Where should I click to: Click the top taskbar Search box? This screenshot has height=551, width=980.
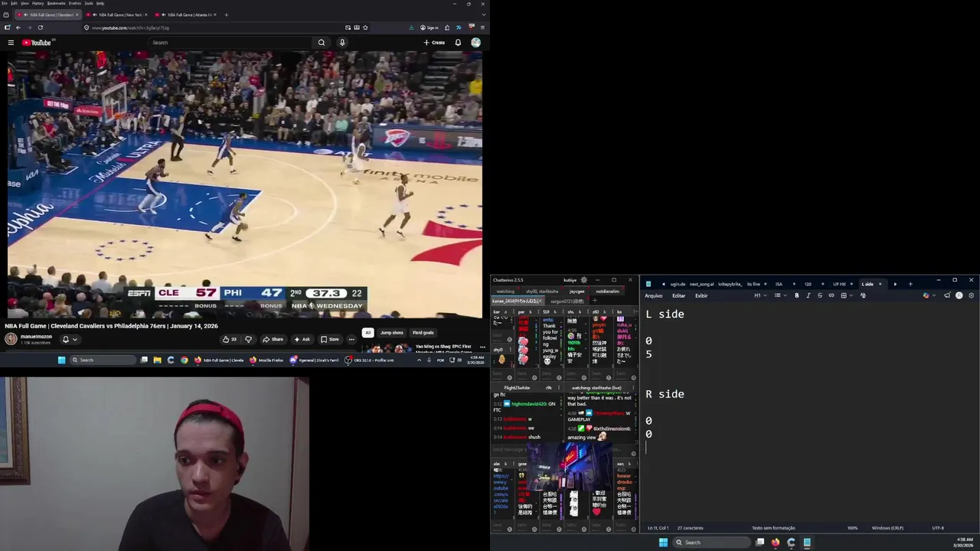[103, 360]
